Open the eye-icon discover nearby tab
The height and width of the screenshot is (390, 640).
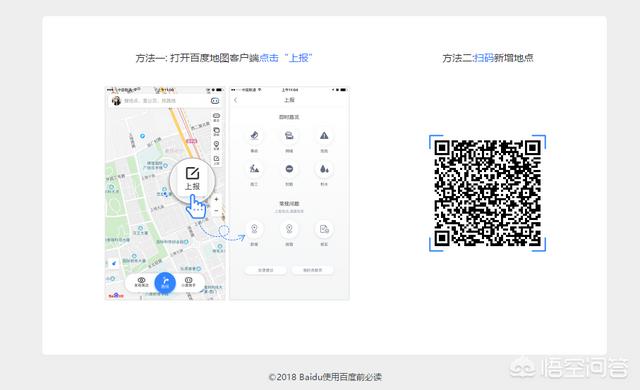[x=141, y=282]
